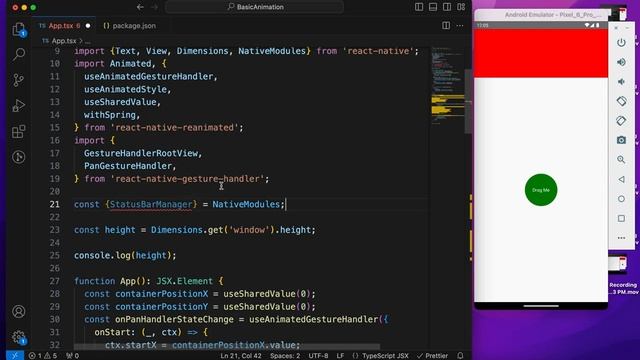Image resolution: width=640 pixels, height=360 pixels.
Task: Click the PanGestureHandler import on line 18
Action: click(128, 166)
